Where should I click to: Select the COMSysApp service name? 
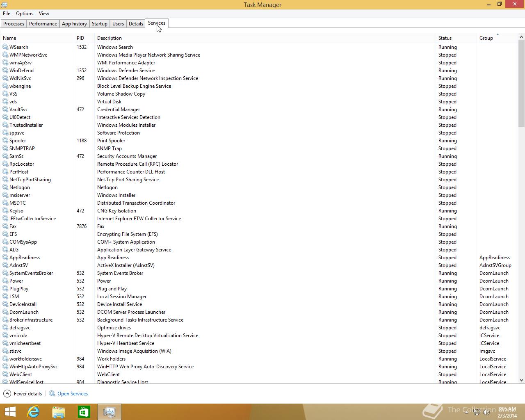point(23,242)
